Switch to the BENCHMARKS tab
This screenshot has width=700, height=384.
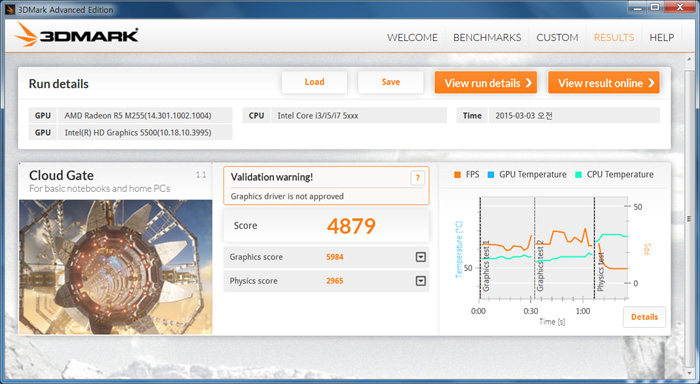pyautogui.click(x=487, y=38)
